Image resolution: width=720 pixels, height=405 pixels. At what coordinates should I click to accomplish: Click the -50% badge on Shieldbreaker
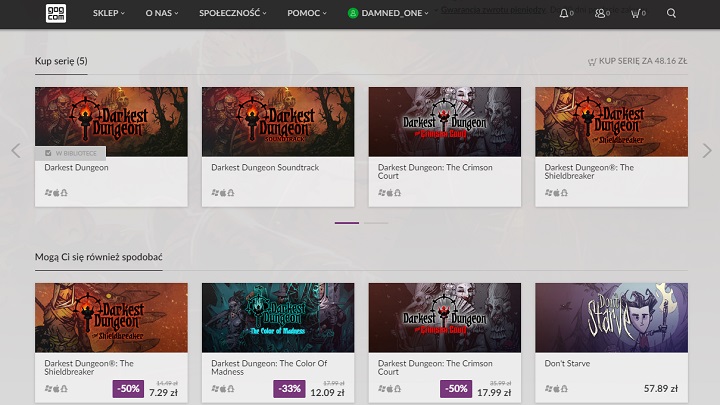[128, 388]
